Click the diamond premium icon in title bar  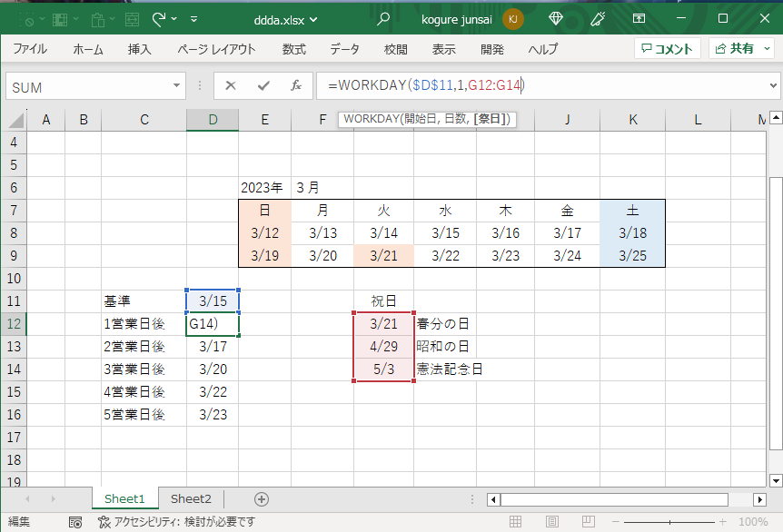tap(557, 18)
